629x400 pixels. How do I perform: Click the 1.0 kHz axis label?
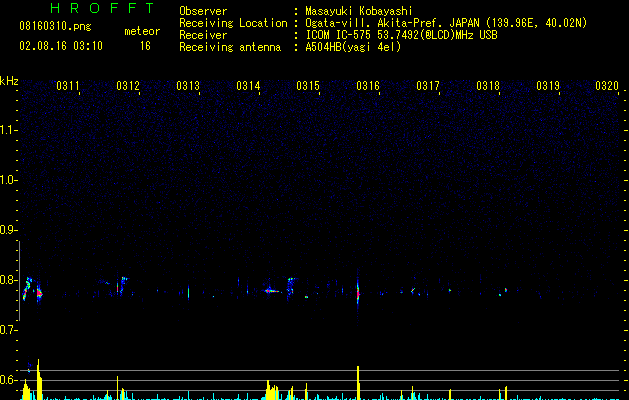(8, 180)
